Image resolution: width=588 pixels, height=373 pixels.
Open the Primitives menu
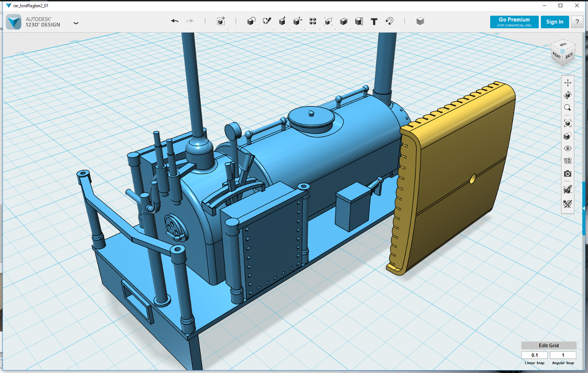click(x=251, y=21)
